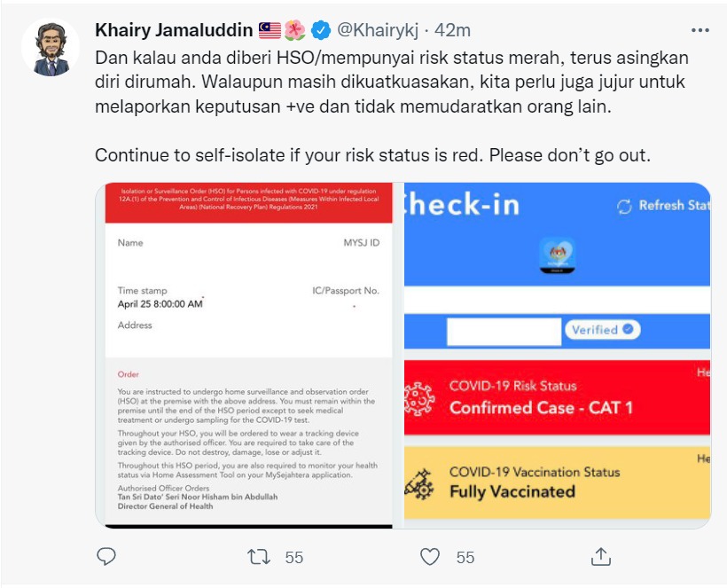Click the blue verified badge icon
727x588 pixels.
(320, 30)
